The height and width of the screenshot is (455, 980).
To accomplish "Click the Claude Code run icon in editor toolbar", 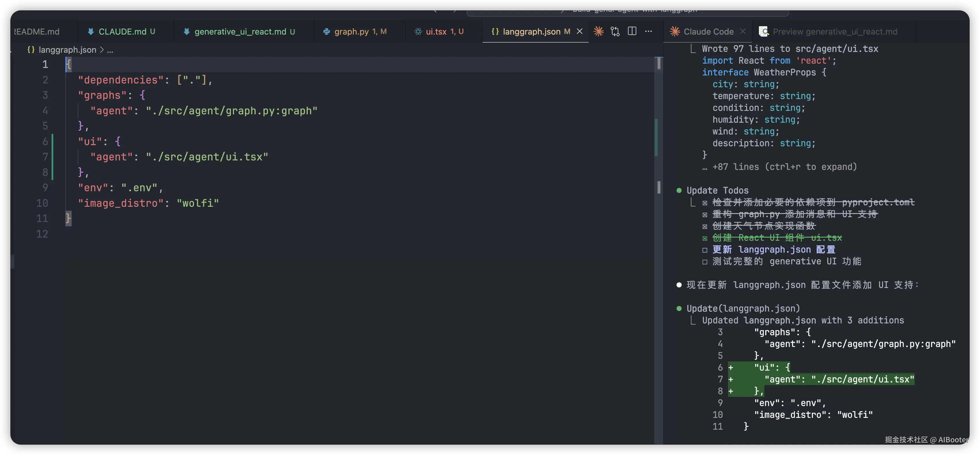I will point(599,32).
